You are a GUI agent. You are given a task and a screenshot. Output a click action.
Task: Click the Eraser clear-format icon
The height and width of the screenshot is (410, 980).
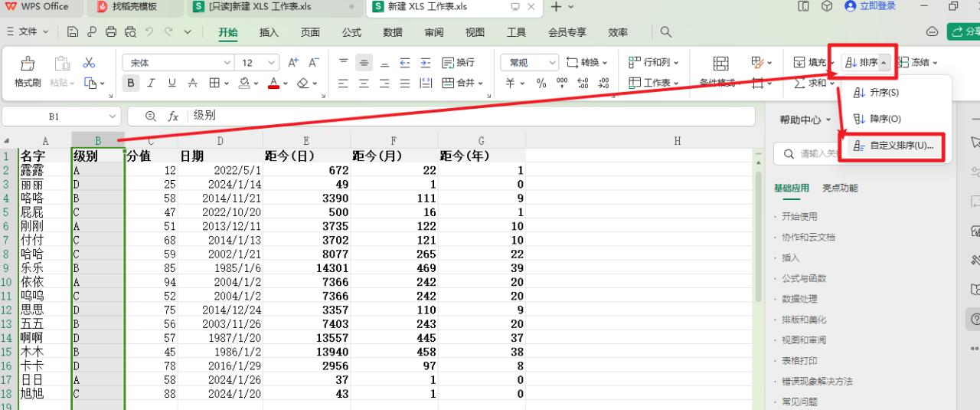303,83
